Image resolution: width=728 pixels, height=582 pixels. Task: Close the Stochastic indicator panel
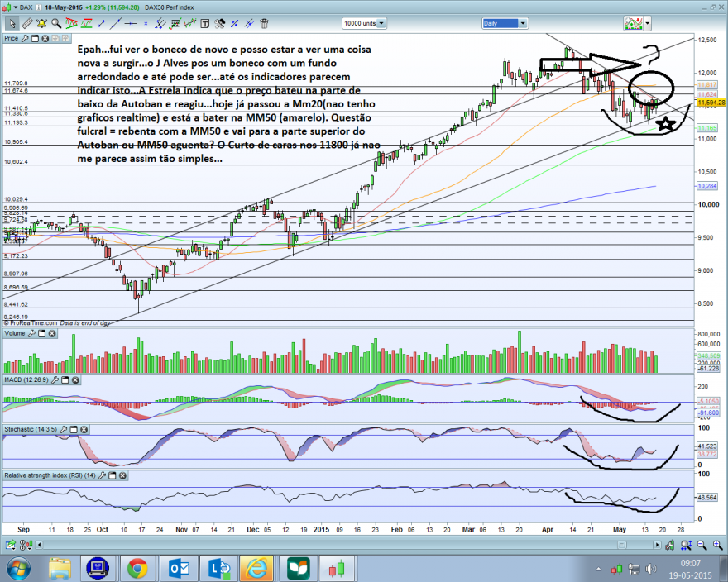pyautogui.click(x=84, y=429)
